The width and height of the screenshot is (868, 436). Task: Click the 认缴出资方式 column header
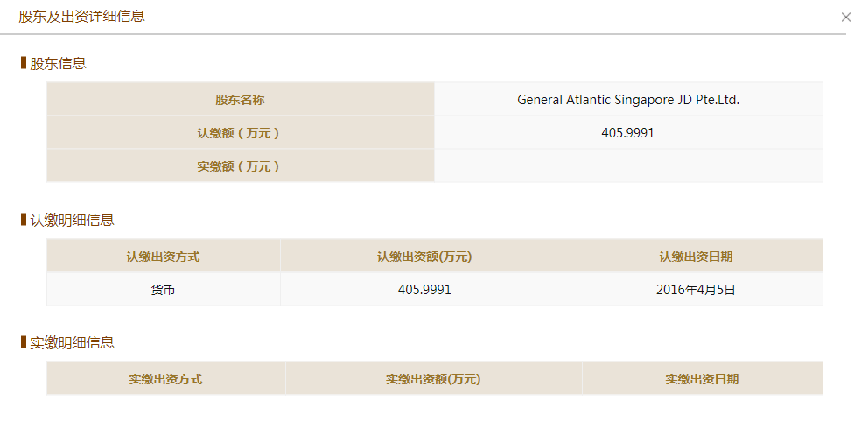click(x=164, y=256)
